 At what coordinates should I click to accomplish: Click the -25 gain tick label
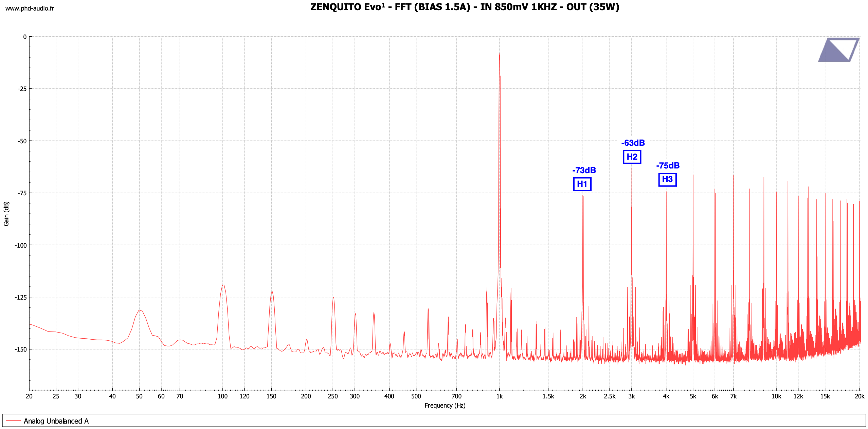22,89
